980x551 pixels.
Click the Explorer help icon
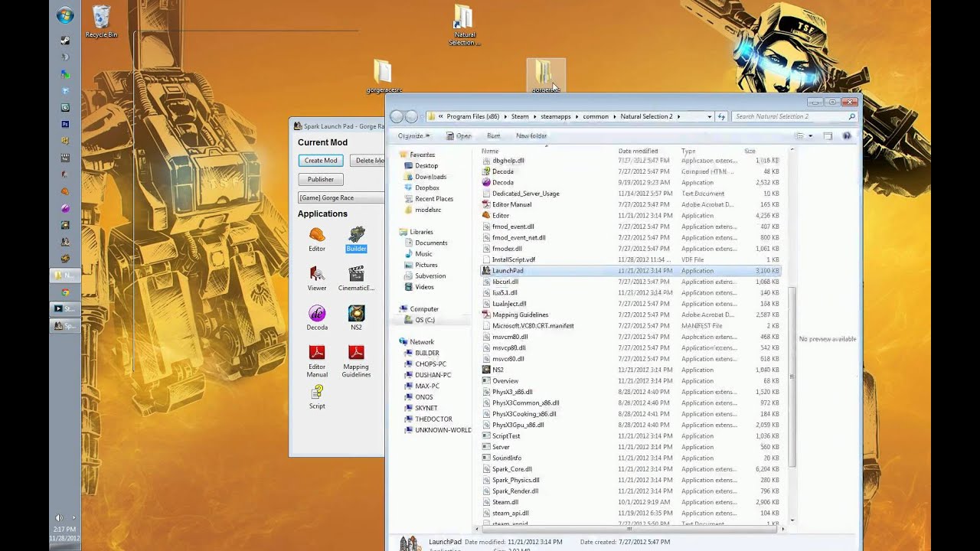click(847, 135)
